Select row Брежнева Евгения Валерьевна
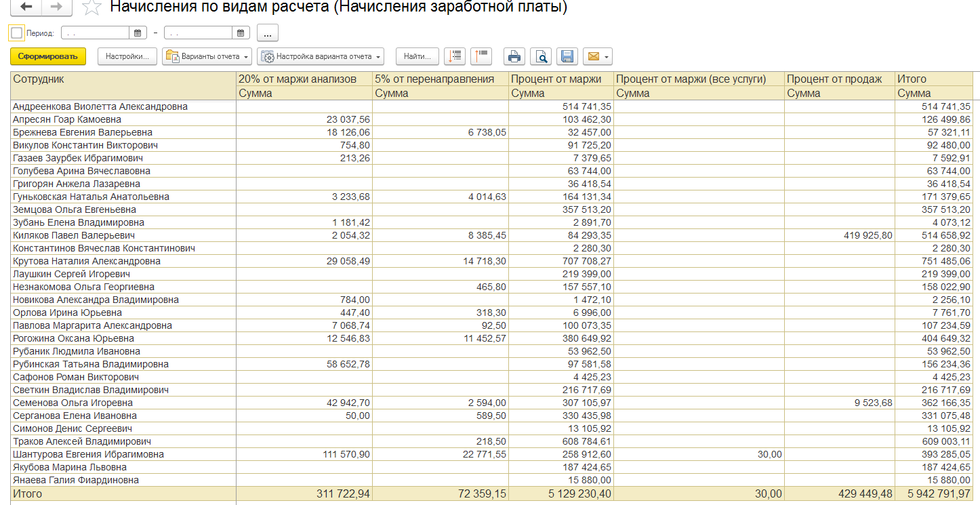The image size is (980, 505). click(492, 132)
